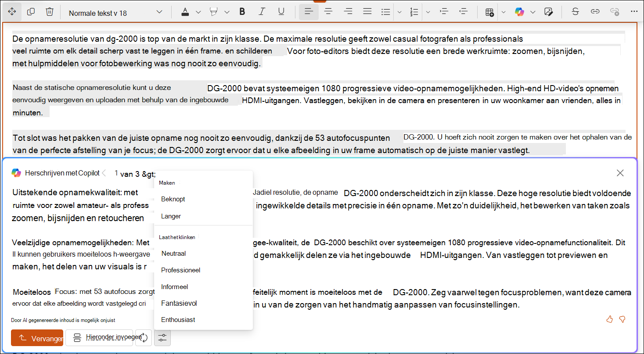
Task: Click the Copilot logo beside Herschrijven met Copilot
Action: point(16,173)
